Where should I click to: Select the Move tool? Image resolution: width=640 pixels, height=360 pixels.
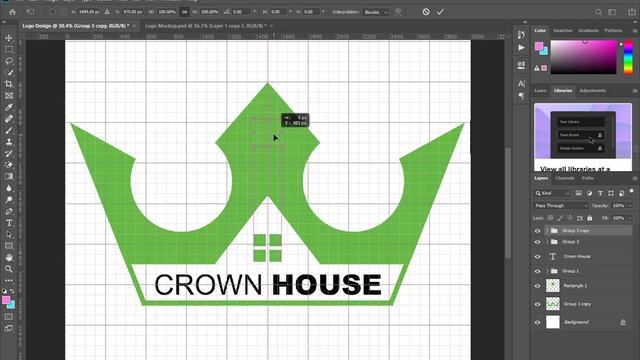pyautogui.click(x=9, y=38)
